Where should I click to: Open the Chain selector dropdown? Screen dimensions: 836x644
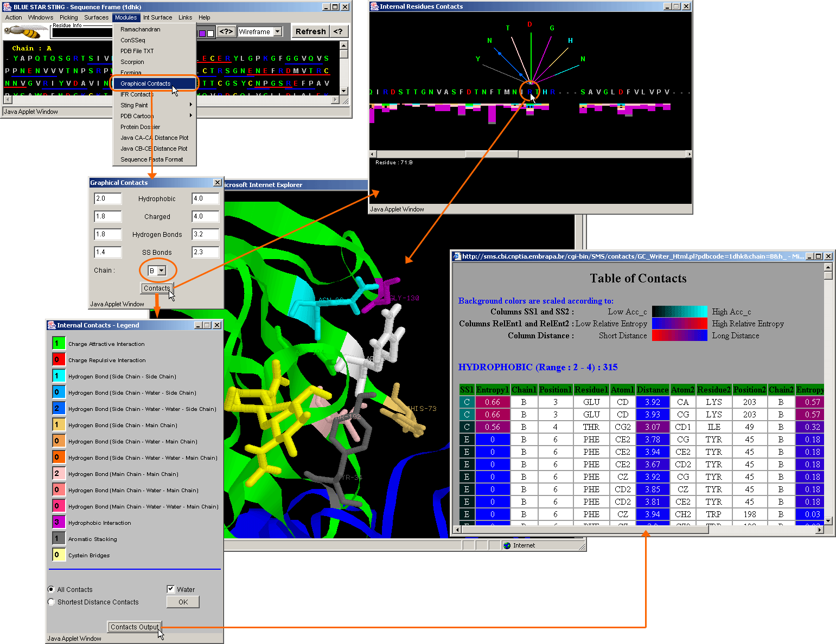click(161, 271)
